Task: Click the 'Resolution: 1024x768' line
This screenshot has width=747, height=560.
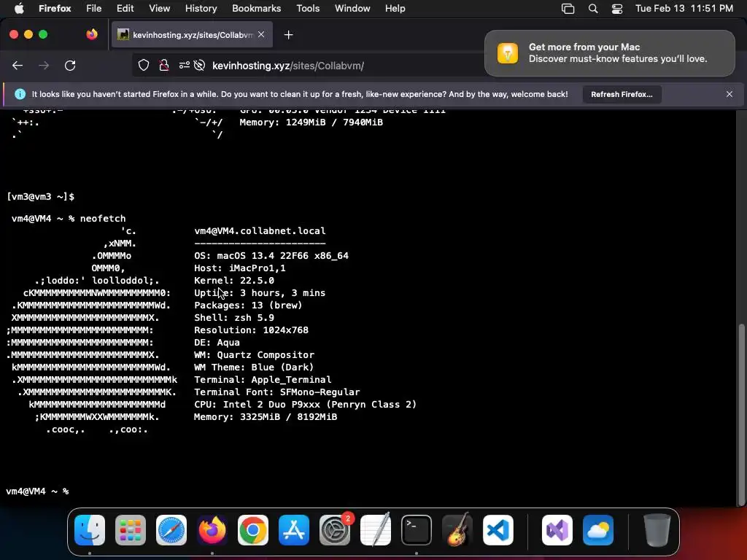Action: tap(251, 330)
